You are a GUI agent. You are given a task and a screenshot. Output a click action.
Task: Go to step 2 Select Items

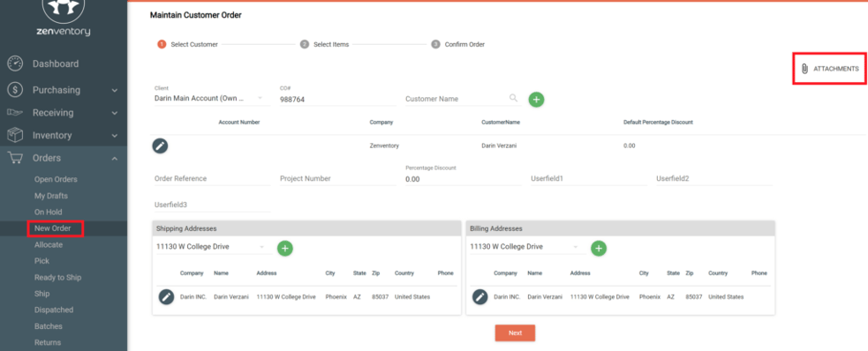point(324,44)
